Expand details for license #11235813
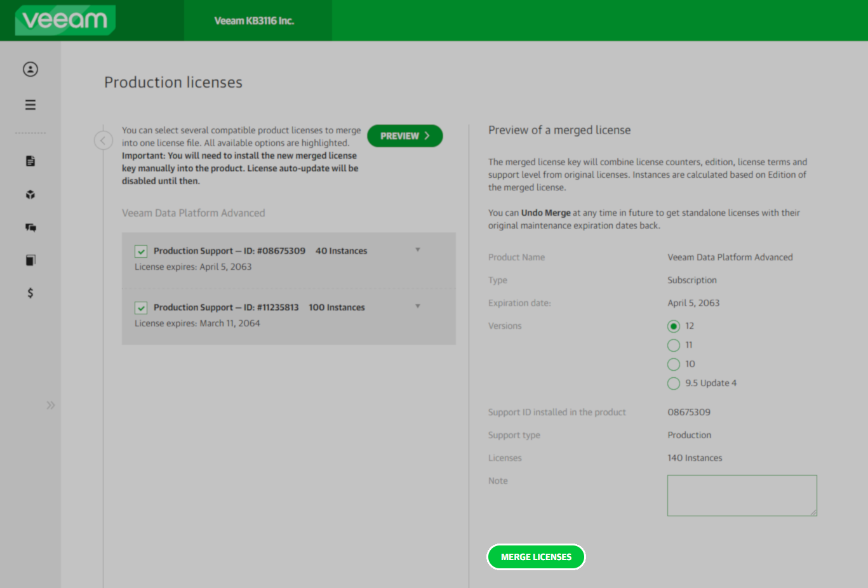The width and height of the screenshot is (868, 588). coord(418,306)
